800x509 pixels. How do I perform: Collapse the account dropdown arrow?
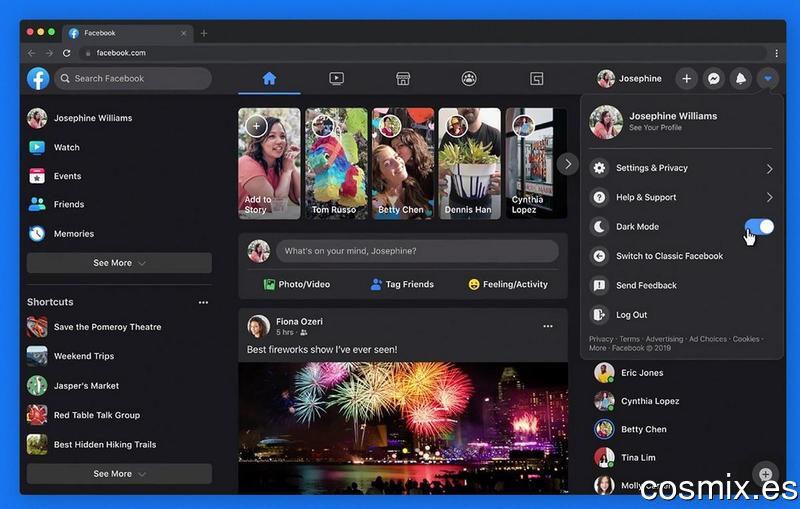click(768, 79)
